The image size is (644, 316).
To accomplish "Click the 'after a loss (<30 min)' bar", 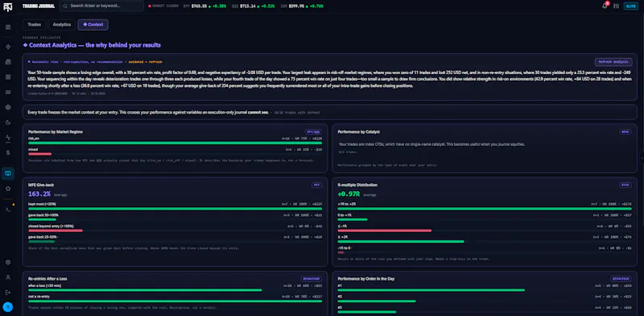I will [145, 290].
